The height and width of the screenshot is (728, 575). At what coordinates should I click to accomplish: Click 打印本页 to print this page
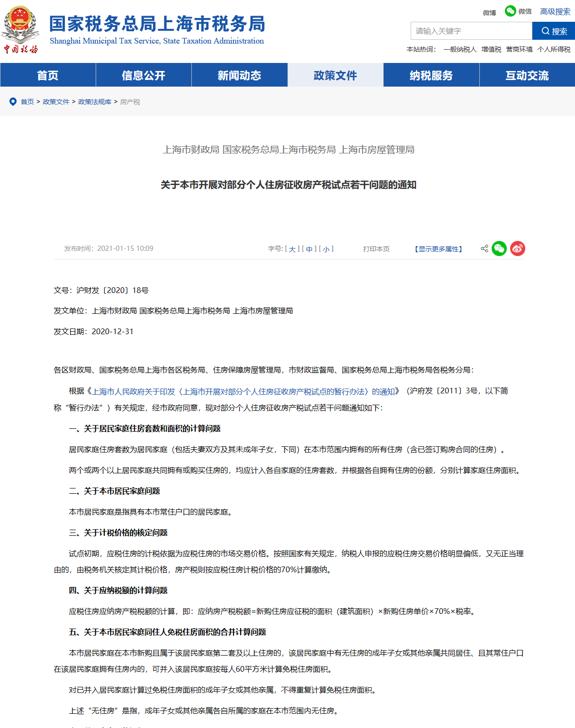point(376,249)
